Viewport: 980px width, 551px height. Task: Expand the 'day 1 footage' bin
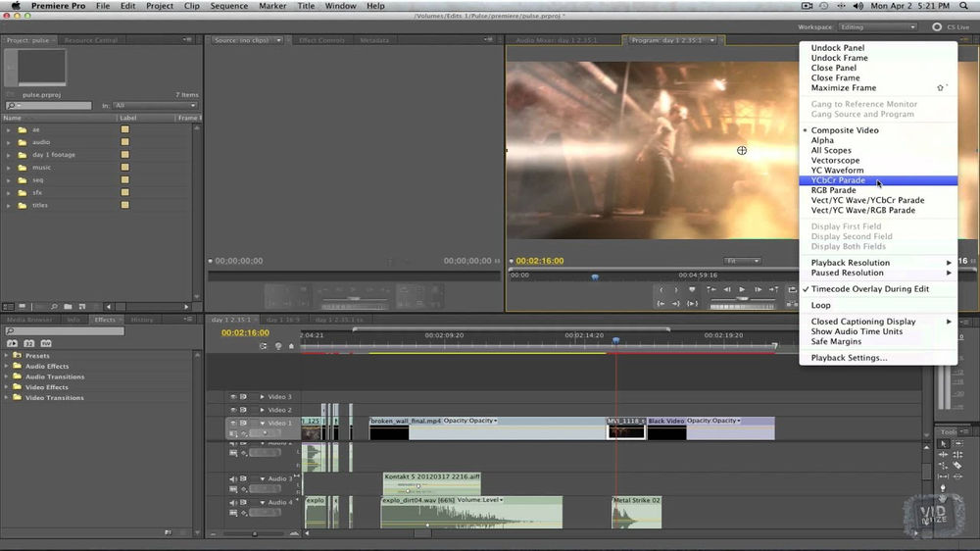click(9, 155)
